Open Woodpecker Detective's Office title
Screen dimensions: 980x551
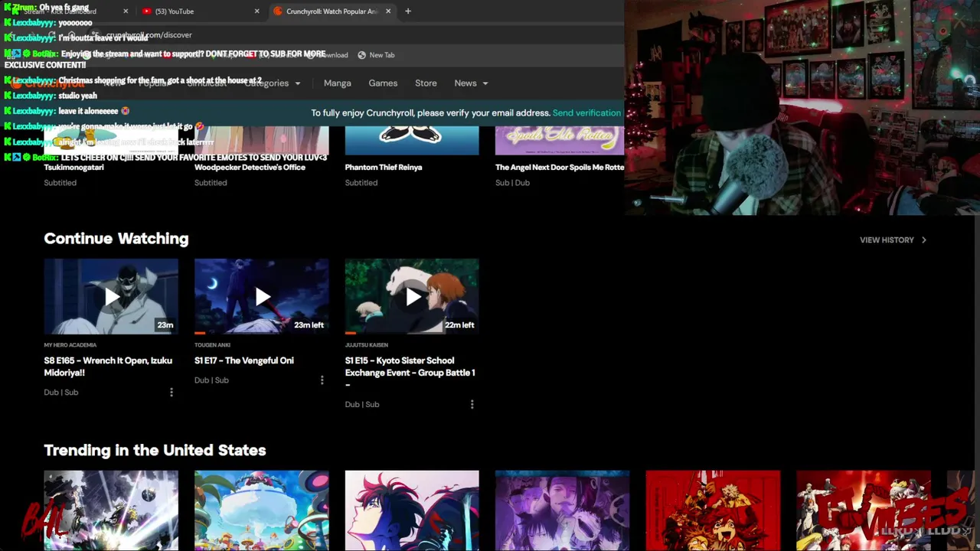pyautogui.click(x=250, y=168)
